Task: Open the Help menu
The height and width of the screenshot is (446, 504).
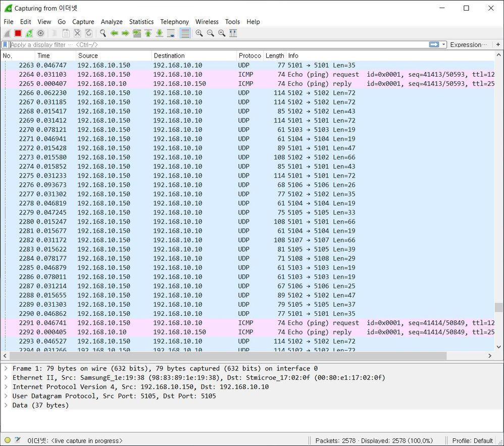Action: (254, 22)
